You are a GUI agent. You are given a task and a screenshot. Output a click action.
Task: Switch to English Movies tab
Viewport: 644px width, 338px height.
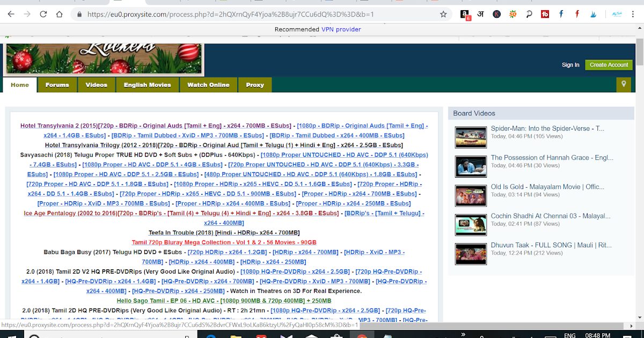tap(147, 85)
